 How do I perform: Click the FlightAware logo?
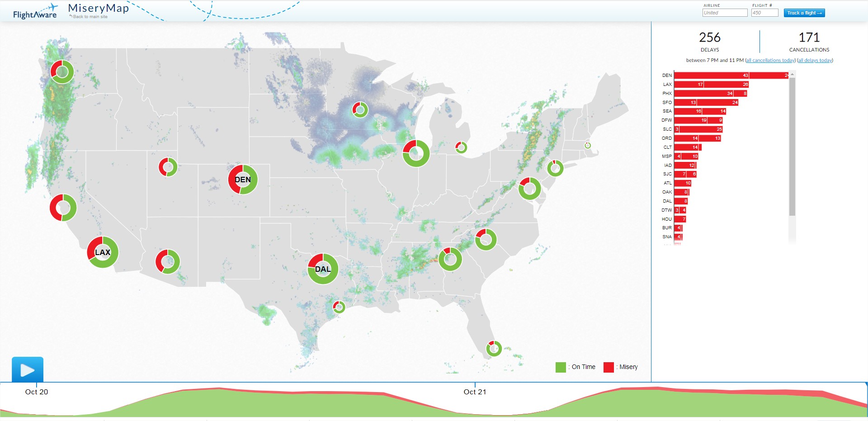(x=35, y=12)
